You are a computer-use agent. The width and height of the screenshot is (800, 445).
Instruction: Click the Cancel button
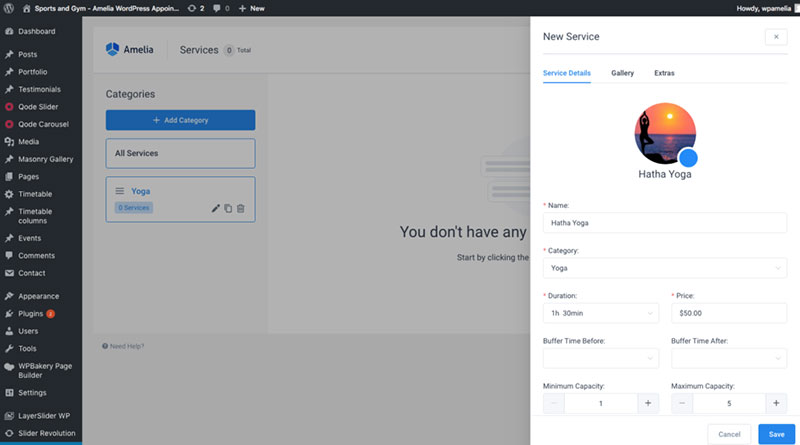(729, 434)
